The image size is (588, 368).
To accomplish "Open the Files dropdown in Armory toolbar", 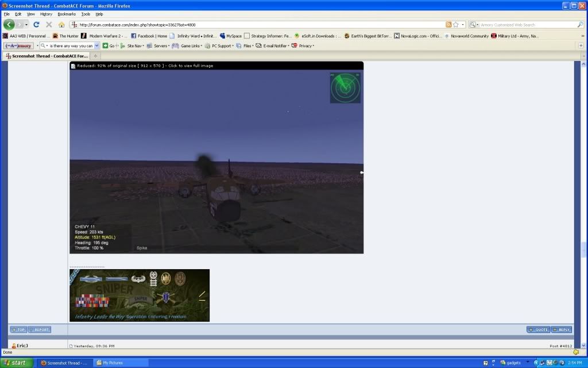I will [x=245, y=46].
